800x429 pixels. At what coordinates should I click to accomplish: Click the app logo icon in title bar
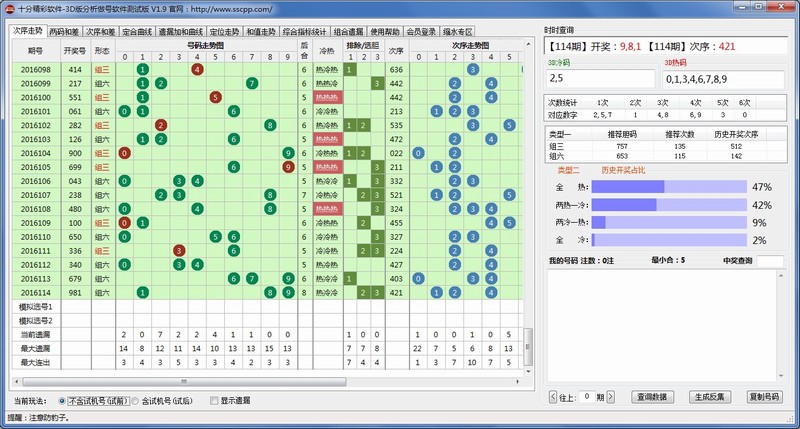9,8
